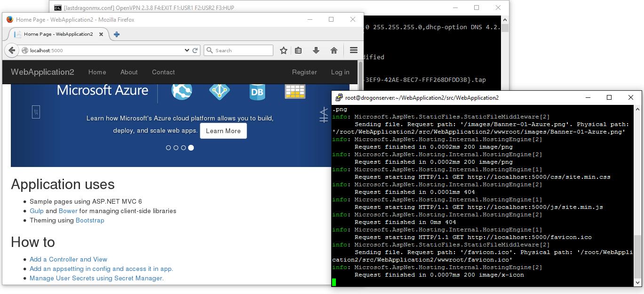This screenshot has width=644, height=294.
Task: Open the Contact navbar item
Action: point(163,72)
